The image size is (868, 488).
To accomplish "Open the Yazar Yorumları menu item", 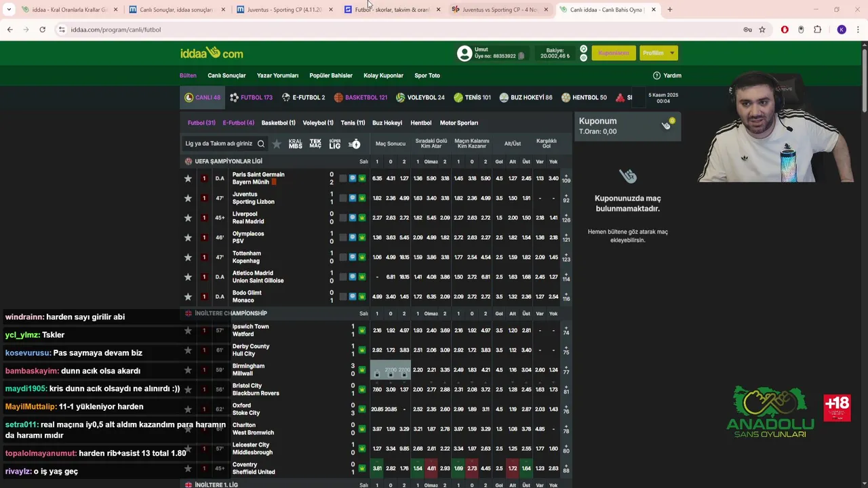I will 277,75.
